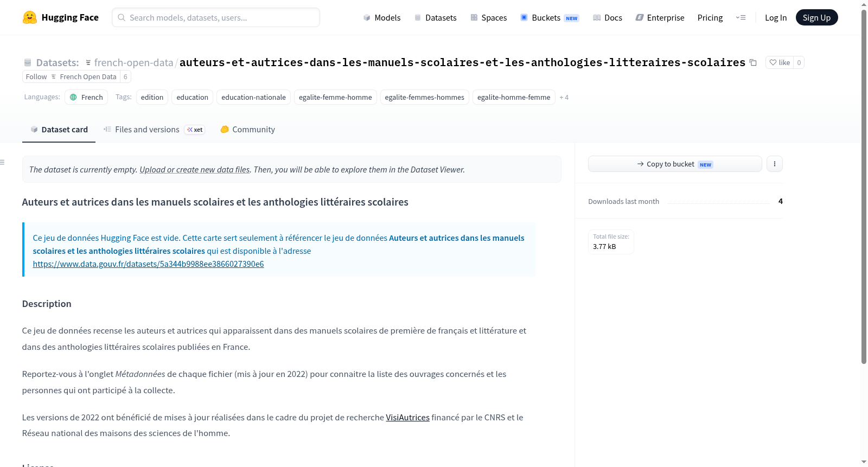Sign Up for an account
The width and height of the screenshot is (868, 467).
(816, 17)
